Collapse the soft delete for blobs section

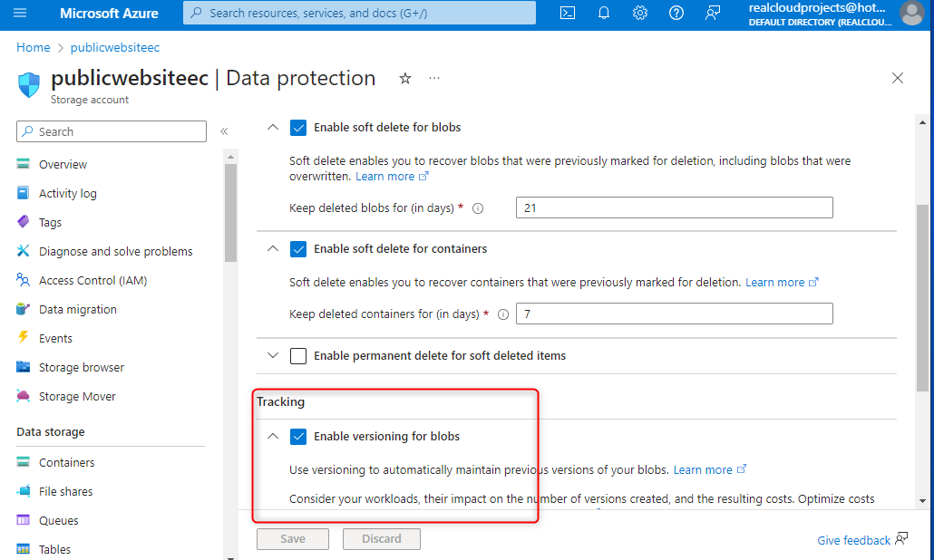pos(273,128)
